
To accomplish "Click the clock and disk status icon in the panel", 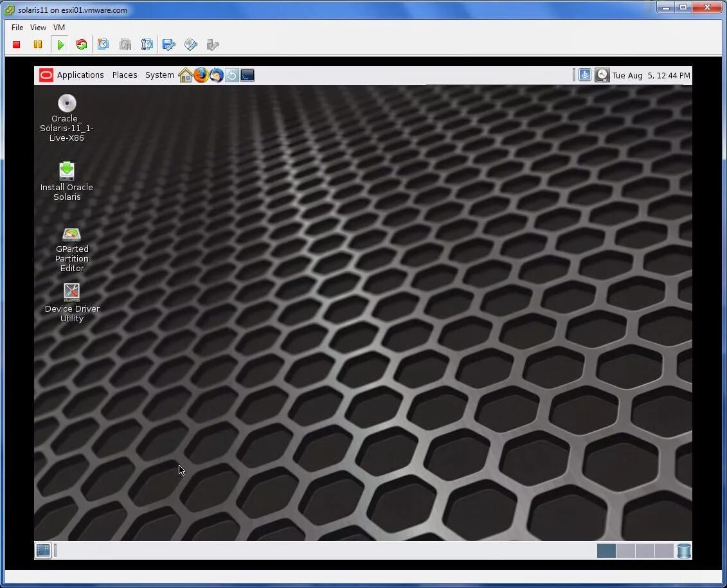I will point(602,75).
